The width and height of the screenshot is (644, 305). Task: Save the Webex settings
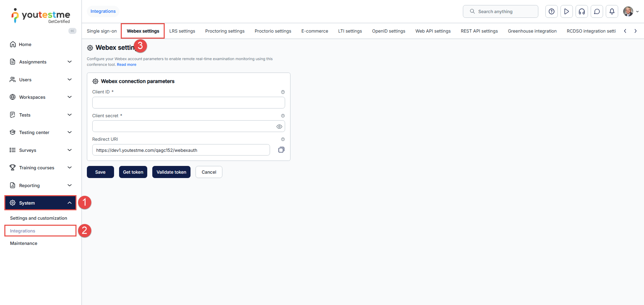click(x=100, y=172)
